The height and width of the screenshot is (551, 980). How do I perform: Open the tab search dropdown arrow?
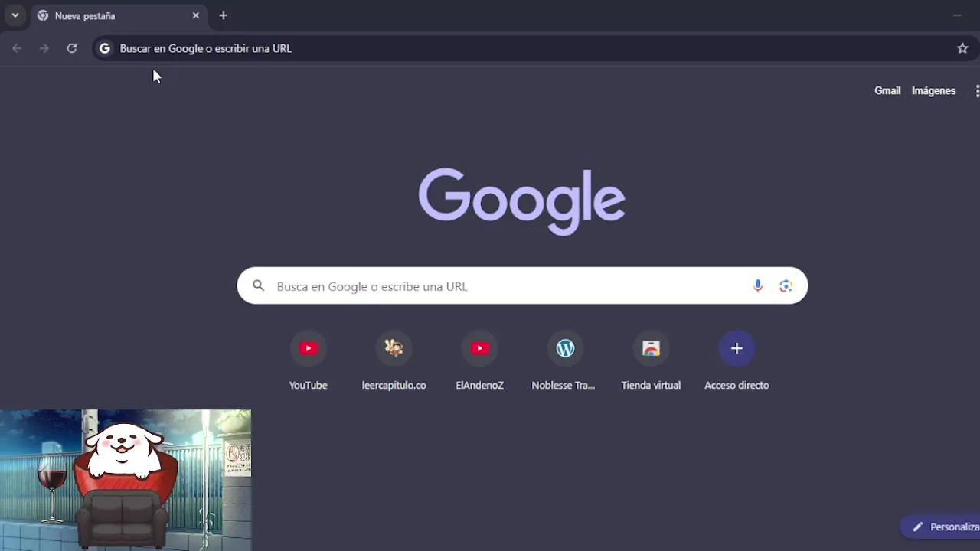point(15,15)
